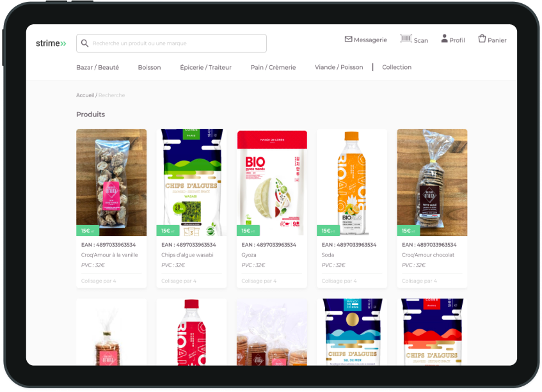Image resolution: width=542 pixels, height=392 pixels.
Task: Open the Soda product image
Action: click(x=352, y=182)
